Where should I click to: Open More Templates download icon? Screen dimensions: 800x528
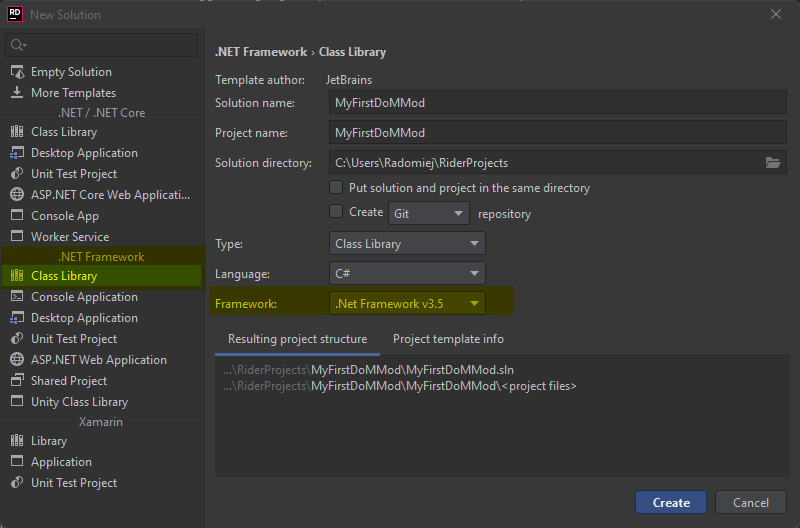(x=16, y=93)
